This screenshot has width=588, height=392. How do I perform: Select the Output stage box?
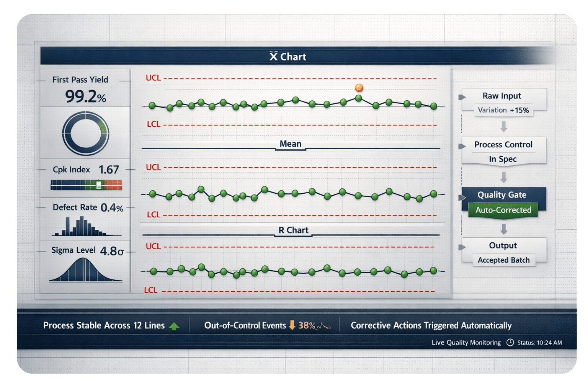point(504,252)
